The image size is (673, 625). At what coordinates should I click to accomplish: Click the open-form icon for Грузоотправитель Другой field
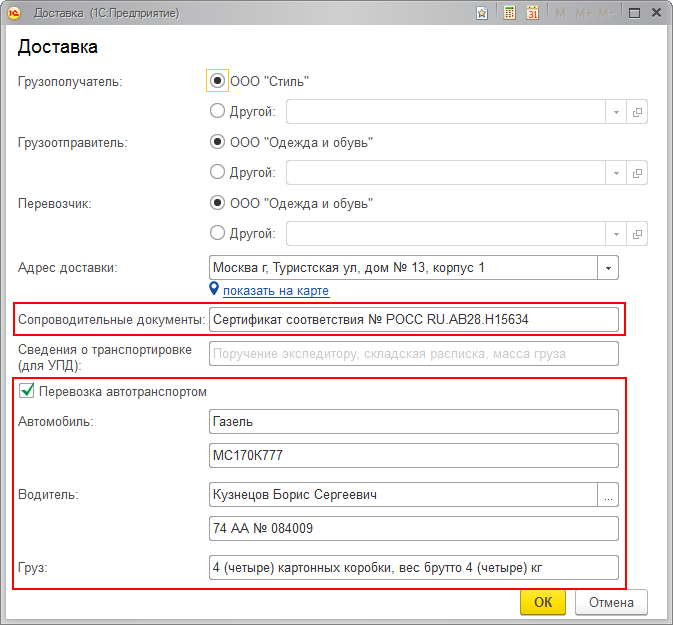[637, 173]
